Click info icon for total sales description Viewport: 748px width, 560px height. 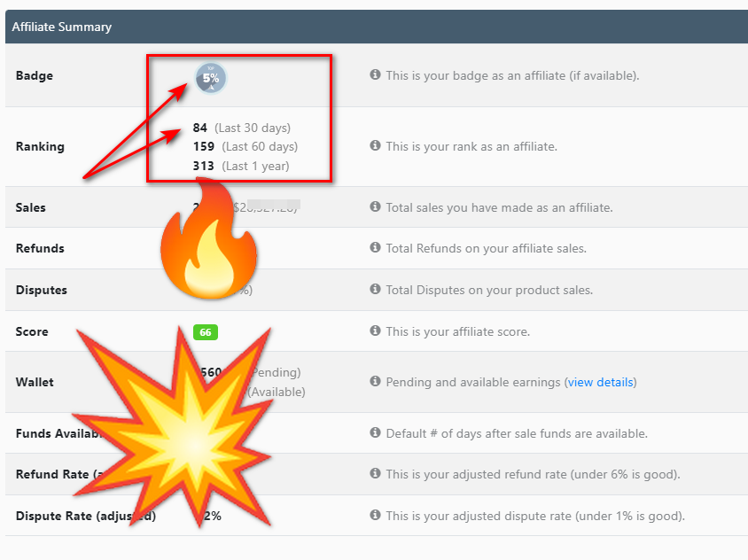376,207
